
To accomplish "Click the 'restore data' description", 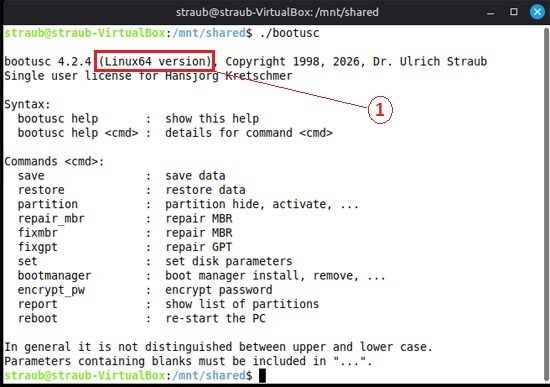I will coord(205,190).
